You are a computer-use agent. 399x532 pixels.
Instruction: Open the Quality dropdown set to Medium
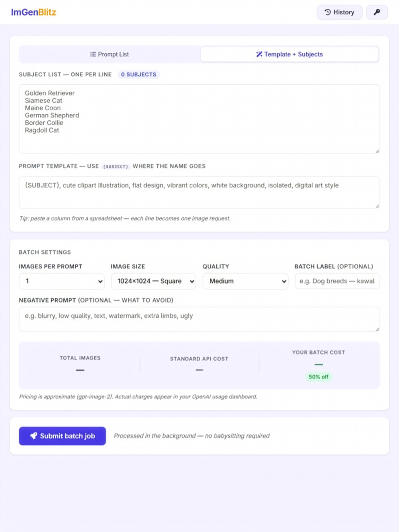245,281
